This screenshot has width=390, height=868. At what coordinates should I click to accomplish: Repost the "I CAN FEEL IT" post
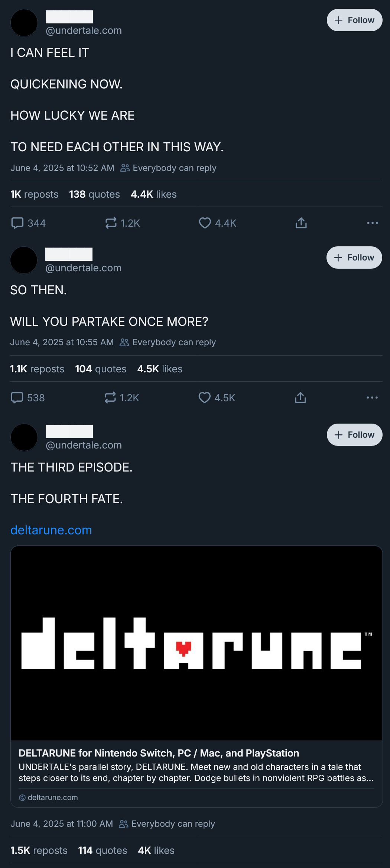111,223
